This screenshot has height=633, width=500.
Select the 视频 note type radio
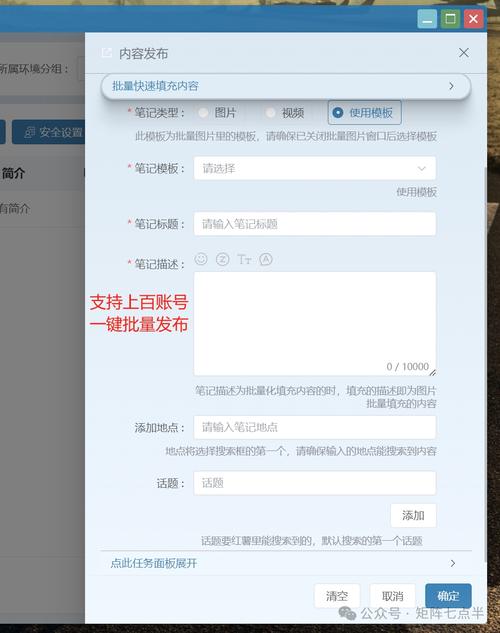270,113
